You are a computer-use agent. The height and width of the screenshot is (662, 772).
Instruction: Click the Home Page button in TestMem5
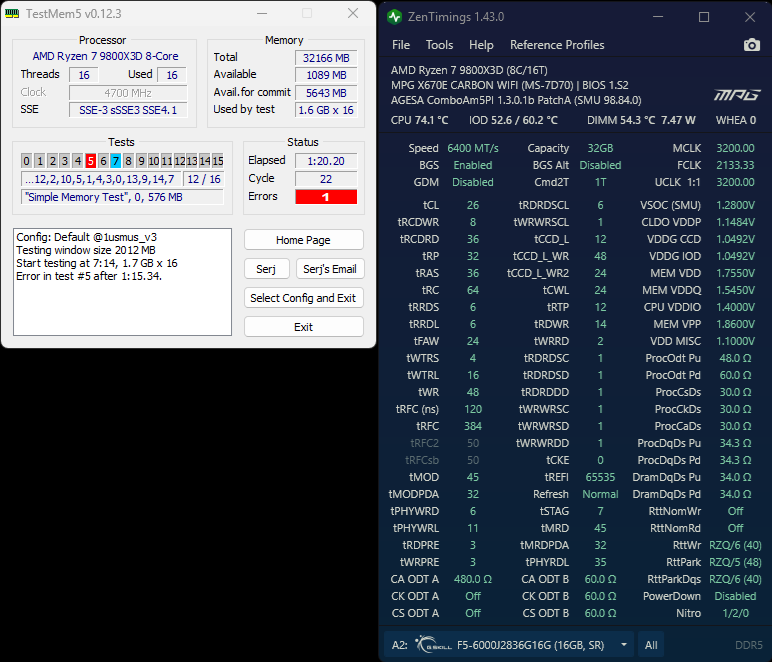coord(304,240)
